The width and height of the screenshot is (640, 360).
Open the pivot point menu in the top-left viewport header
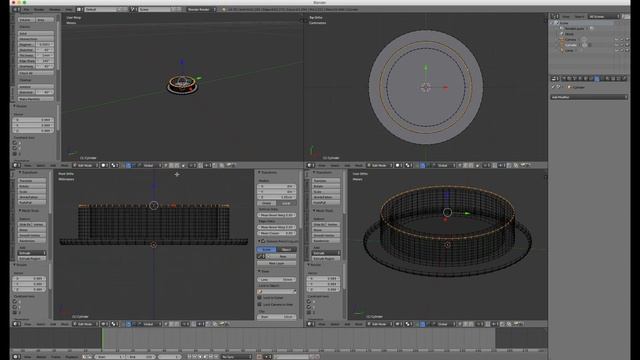tap(115, 165)
